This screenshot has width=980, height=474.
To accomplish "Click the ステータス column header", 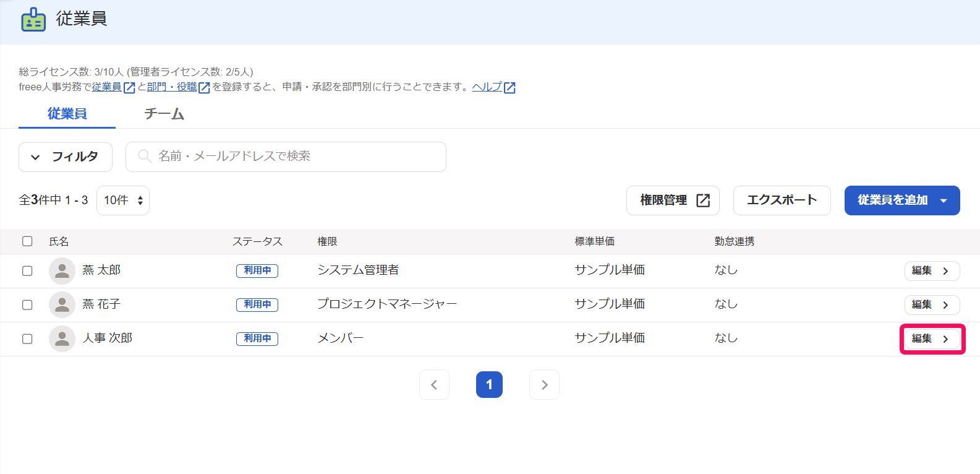I will coord(257,241).
